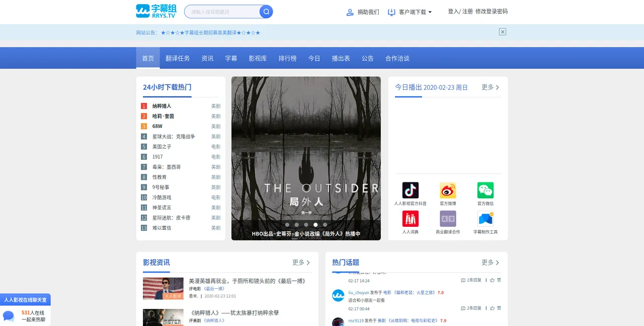Open the 播出表 menu item
Viewport: 644px width, 326px height.
pyautogui.click(x=341, y=58)
